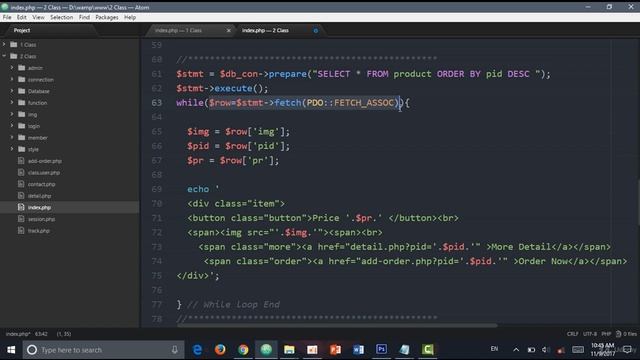Open the Packages menu
640x360 pixels.
(x=107, y=17)
